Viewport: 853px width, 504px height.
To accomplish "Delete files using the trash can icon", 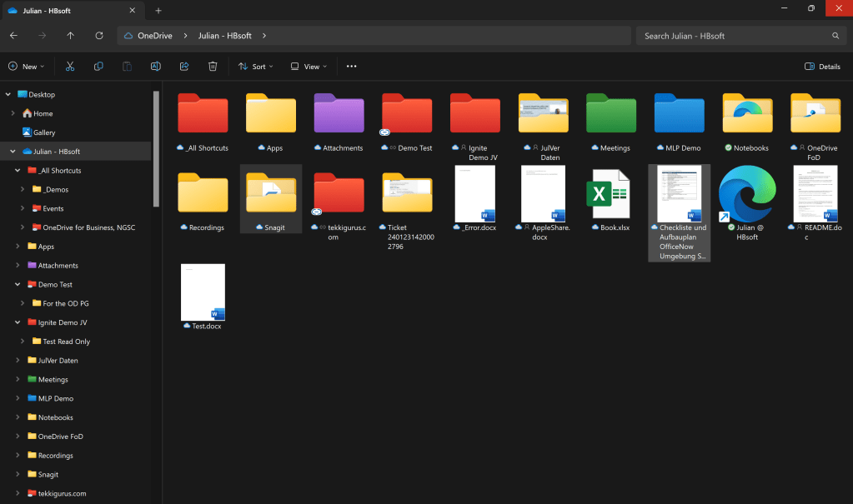I will tap(213, 66).
